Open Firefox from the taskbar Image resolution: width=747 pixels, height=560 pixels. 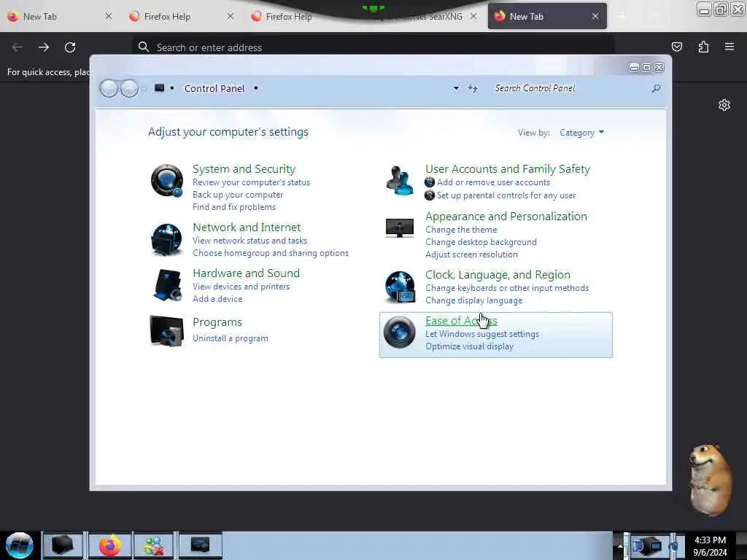tap(109, 545)
